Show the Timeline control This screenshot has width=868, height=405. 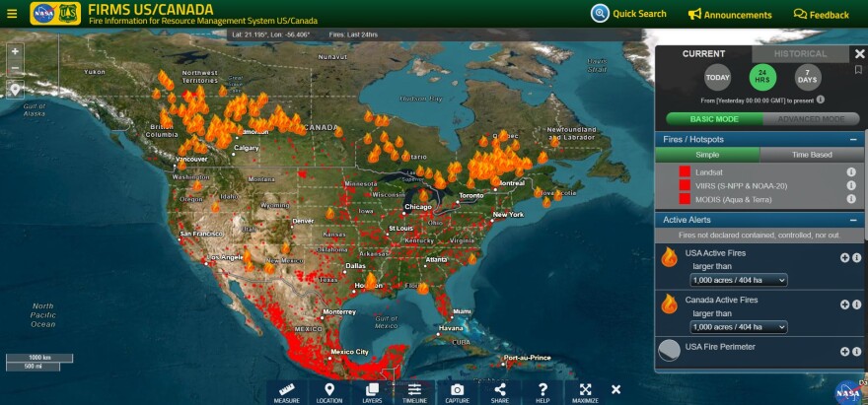(414, 392)
